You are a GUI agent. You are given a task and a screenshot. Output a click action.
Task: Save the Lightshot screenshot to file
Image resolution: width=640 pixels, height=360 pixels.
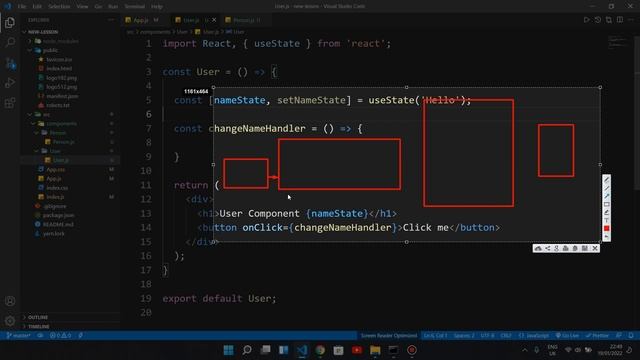point(584,248)
